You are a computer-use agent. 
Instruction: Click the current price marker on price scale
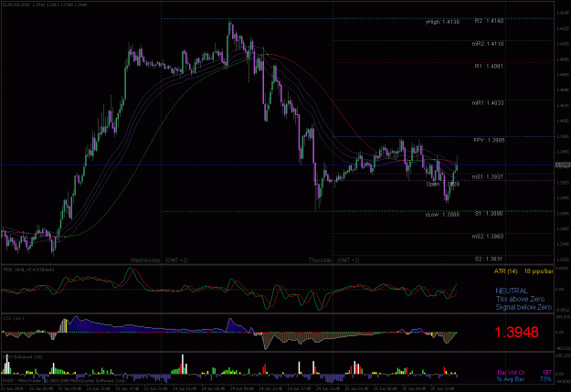point(563,165)
